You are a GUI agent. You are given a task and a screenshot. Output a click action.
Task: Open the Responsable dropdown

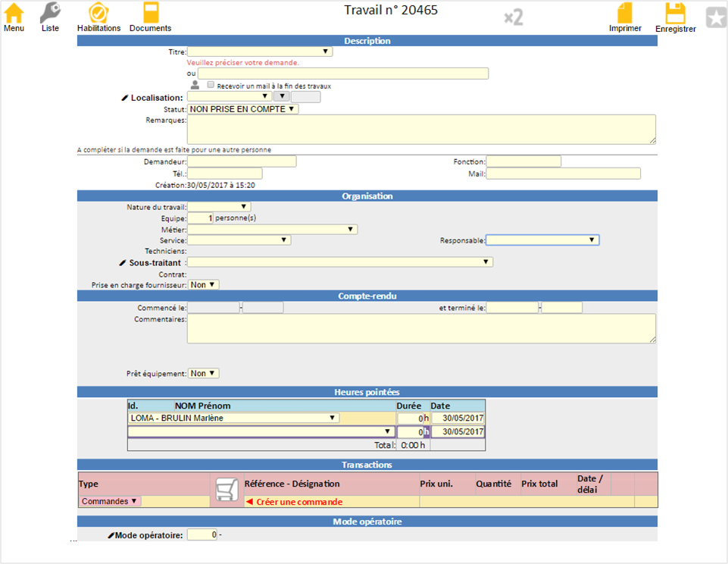pos(542,240)
